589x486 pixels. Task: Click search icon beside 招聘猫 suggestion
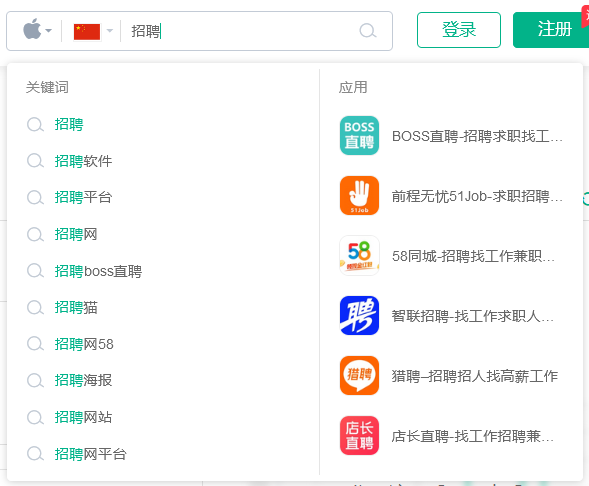35,307
